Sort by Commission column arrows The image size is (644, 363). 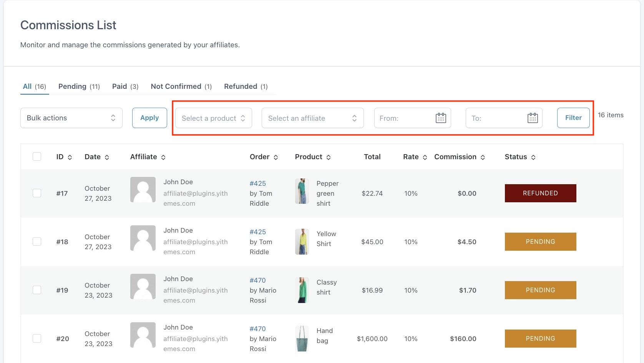coord(483,157)
